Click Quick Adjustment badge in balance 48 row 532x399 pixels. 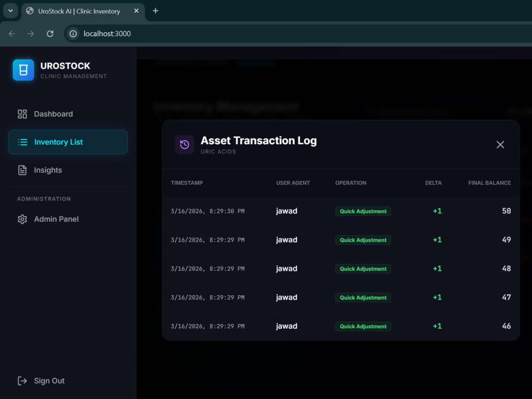click(363, 269)
